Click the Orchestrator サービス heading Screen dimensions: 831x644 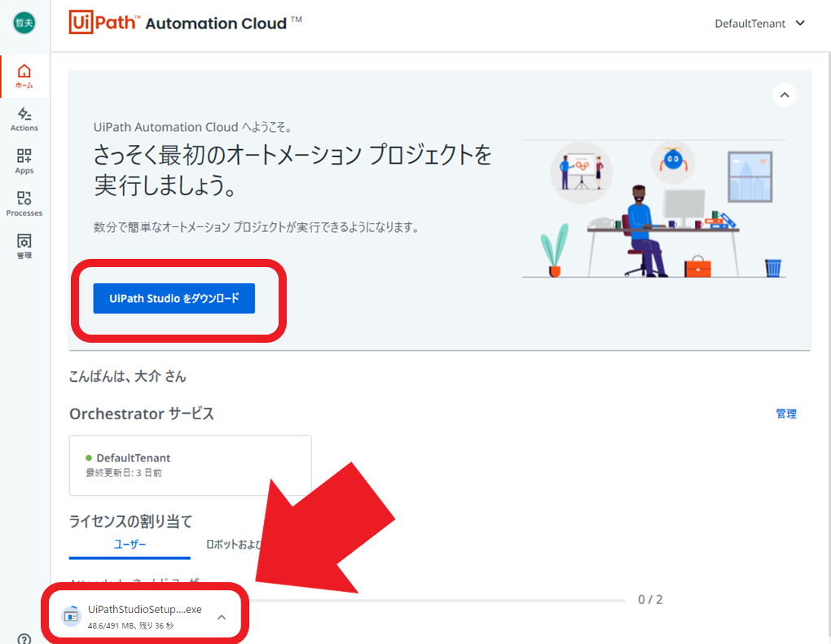click(142, 414)
